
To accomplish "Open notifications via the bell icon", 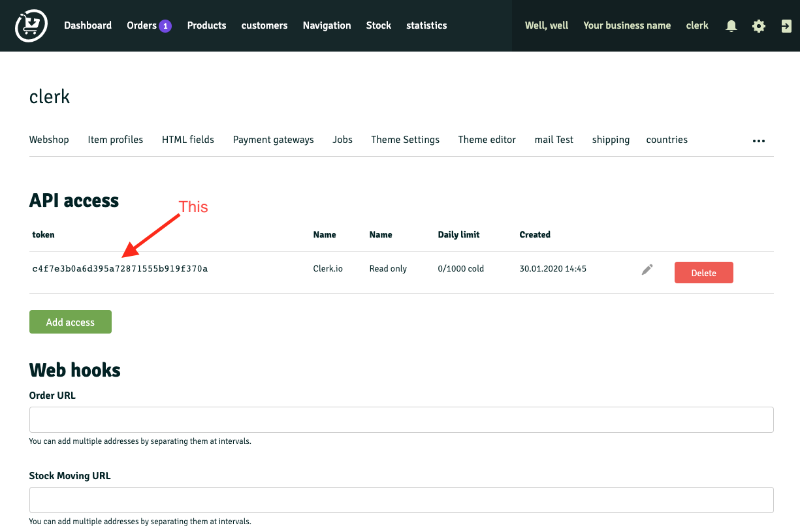I will point(731,25).
